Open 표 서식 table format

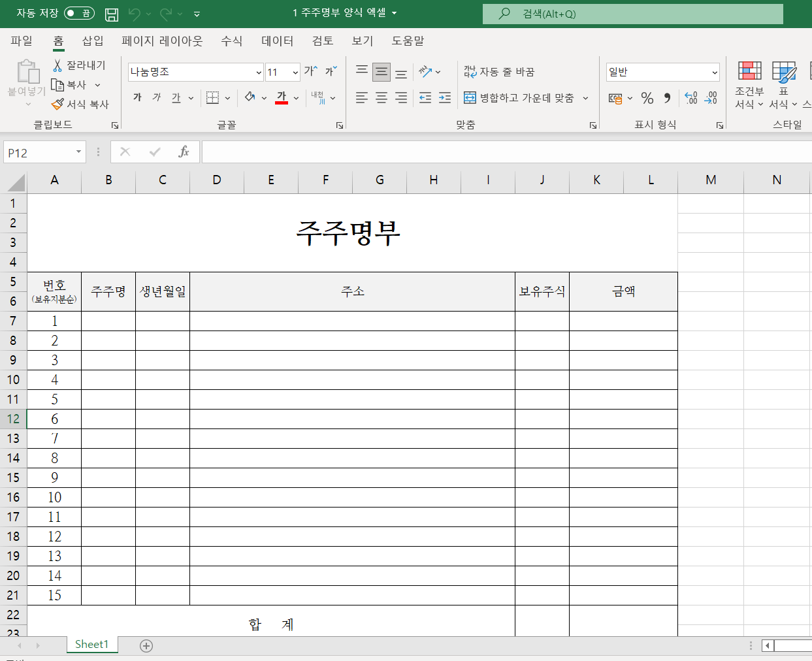click(783, 84)
